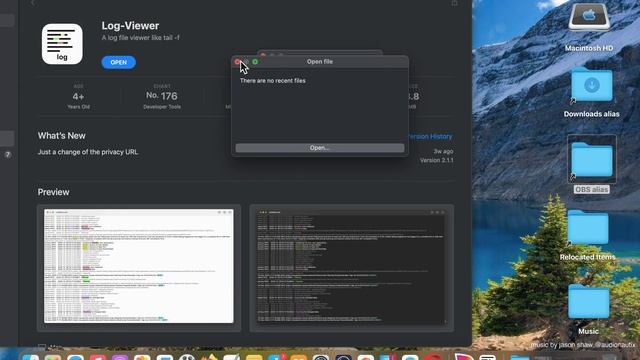This screenshot has width=640, height=360.
Task: Click the '3w ago' release date
Action: [x=443, y=151]
